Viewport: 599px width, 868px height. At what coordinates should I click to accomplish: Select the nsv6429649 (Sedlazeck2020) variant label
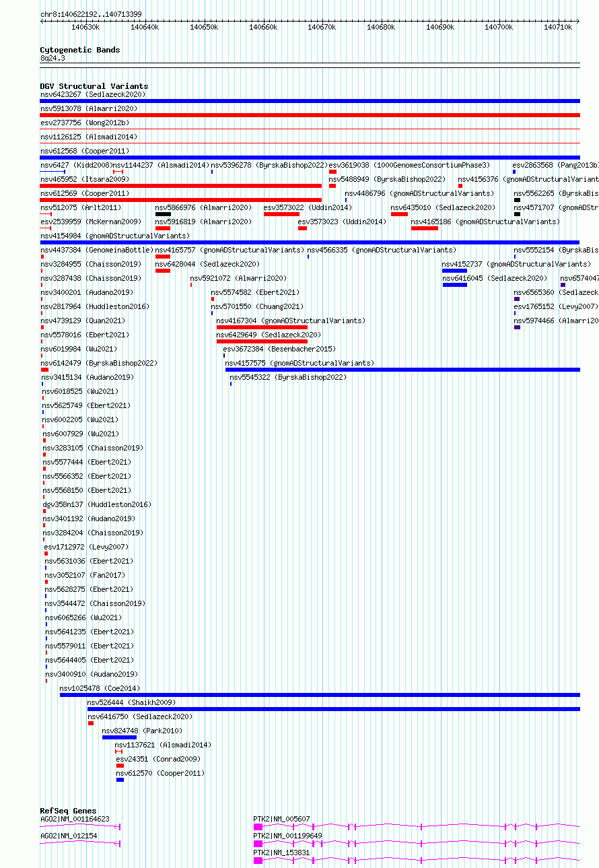(269, 335)
